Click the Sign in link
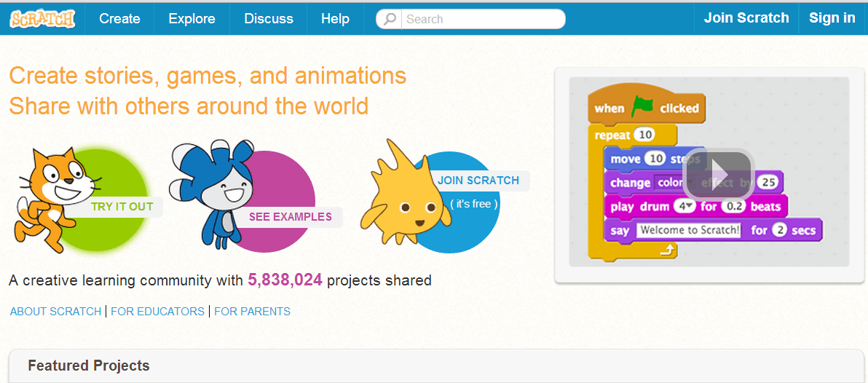This screenshot has width=868, height=383. (x=832, y=17)
